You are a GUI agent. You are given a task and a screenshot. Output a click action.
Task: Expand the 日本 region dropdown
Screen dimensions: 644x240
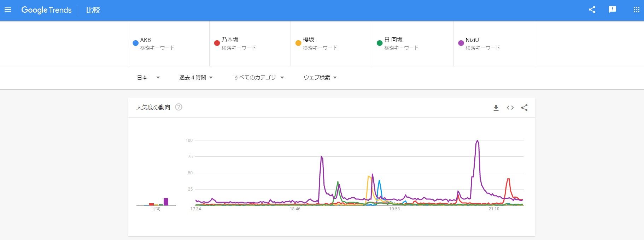148,78
